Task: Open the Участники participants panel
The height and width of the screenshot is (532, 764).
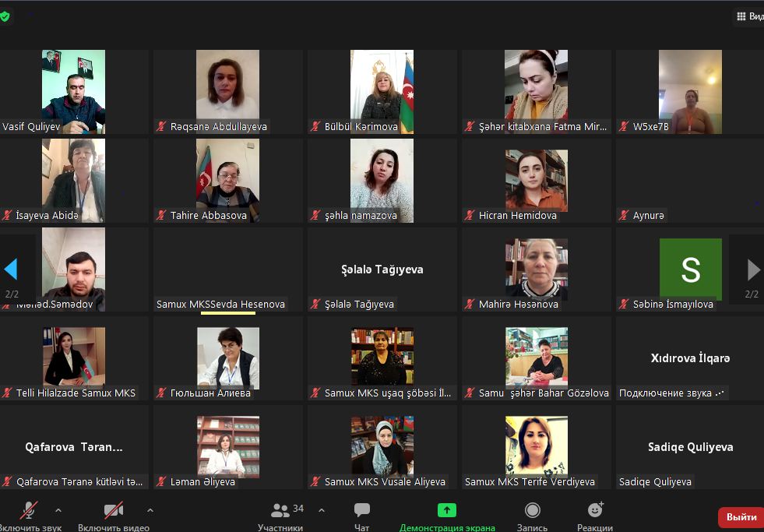Action: (280, 516)
